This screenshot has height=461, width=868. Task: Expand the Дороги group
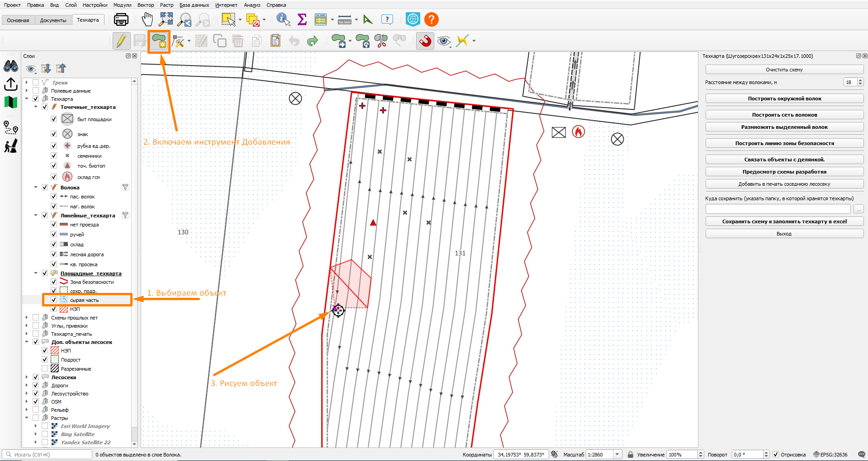coord(27,385)
